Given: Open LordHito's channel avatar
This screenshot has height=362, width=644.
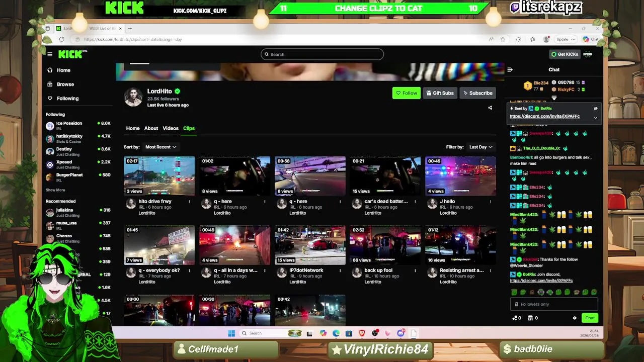Looking at the screenshot, I should coord(133,97).
